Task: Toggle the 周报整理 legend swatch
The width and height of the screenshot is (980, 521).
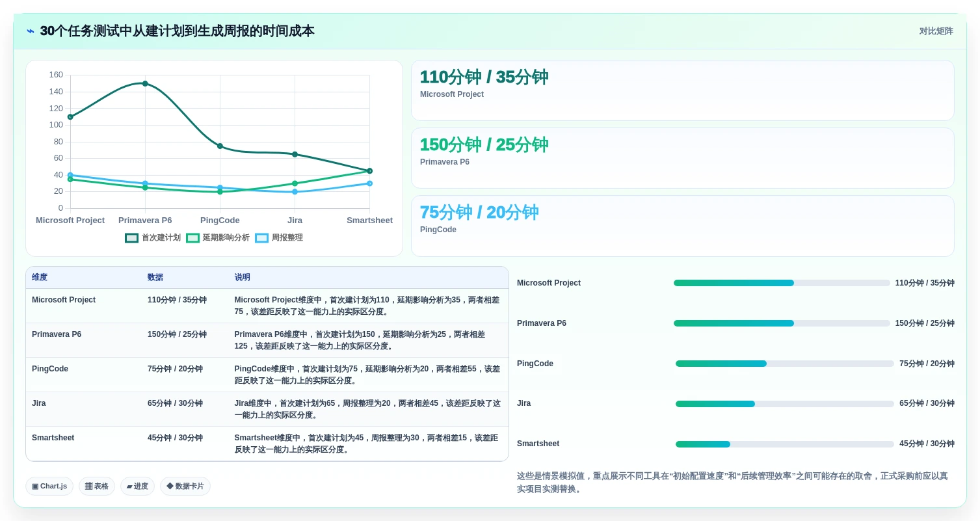Action: tap(261, 238)
